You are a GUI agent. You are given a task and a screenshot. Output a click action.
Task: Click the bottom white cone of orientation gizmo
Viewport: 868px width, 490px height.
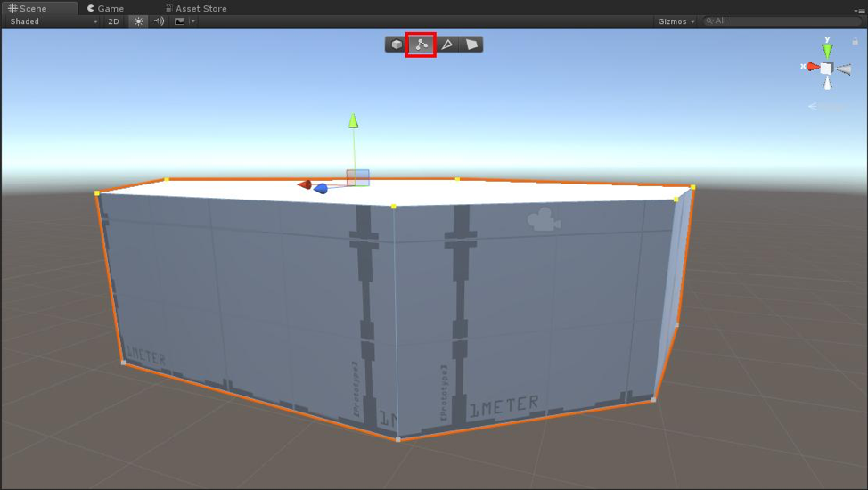coord(827,83)
